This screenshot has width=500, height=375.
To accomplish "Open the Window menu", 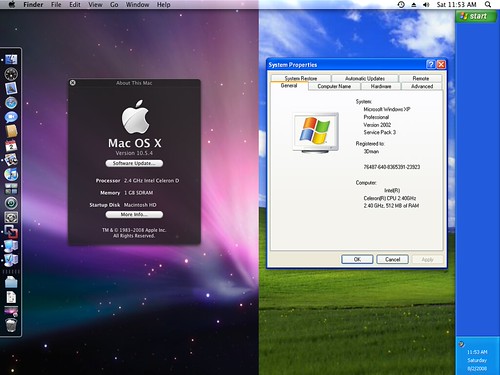I will click(137, 5).
